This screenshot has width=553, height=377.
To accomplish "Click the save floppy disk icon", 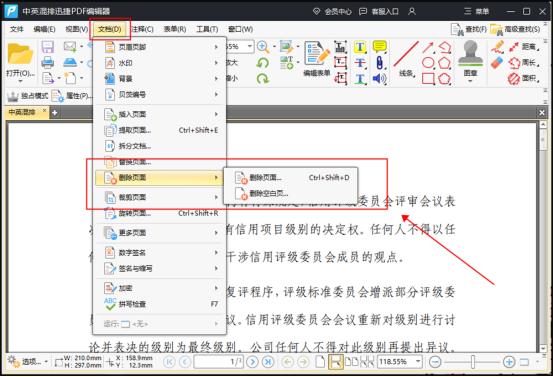I will click(x=48, y=47).
